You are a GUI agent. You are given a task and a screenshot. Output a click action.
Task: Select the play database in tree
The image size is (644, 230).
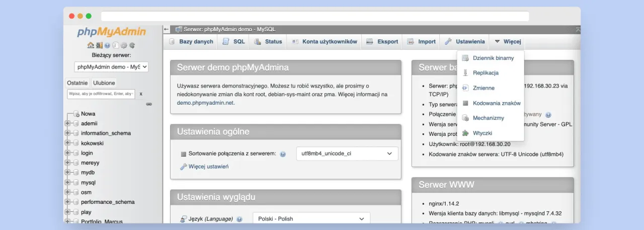coord(86,212)
